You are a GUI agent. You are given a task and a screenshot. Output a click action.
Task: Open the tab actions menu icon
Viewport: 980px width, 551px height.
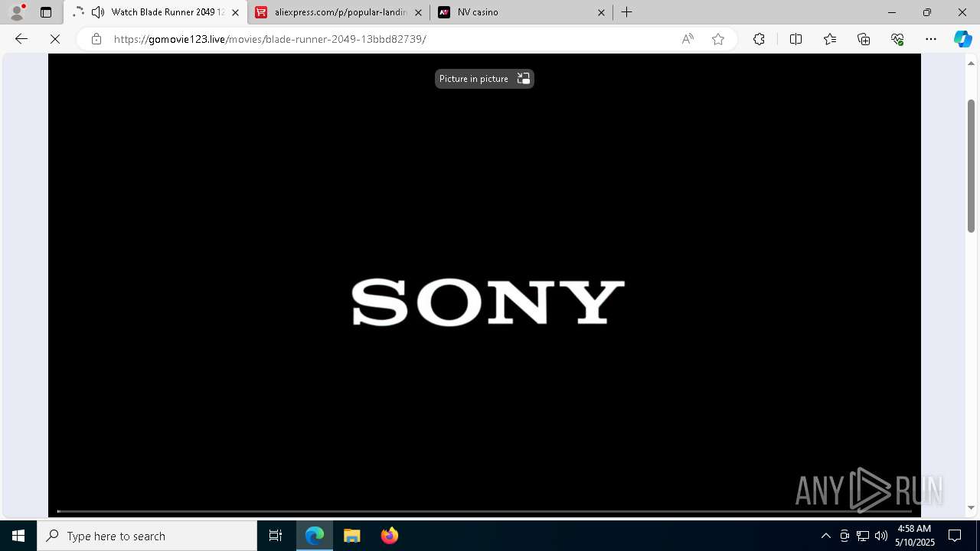point(46,12)
